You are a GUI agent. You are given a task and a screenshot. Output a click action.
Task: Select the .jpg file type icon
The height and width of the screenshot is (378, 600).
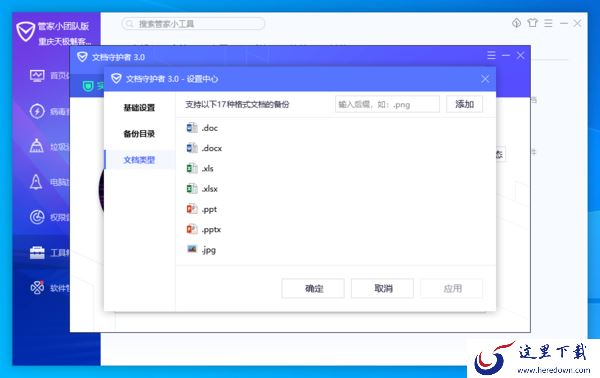192,249
